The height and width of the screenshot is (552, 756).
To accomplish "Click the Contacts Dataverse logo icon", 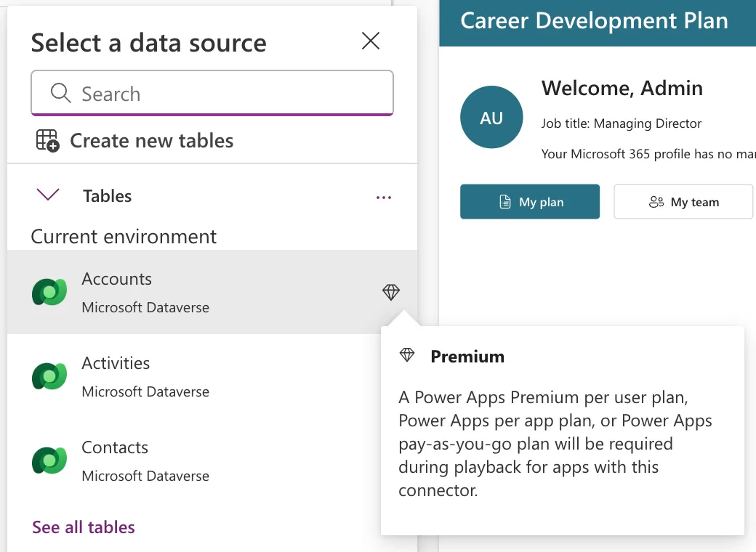I will (49, 460).
